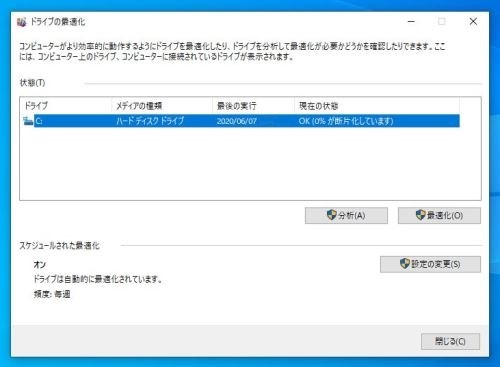The height and width of the screenshot is (367, 500).
Task: Click the 現在の状態 column header
Action: (x=377, y=106)
